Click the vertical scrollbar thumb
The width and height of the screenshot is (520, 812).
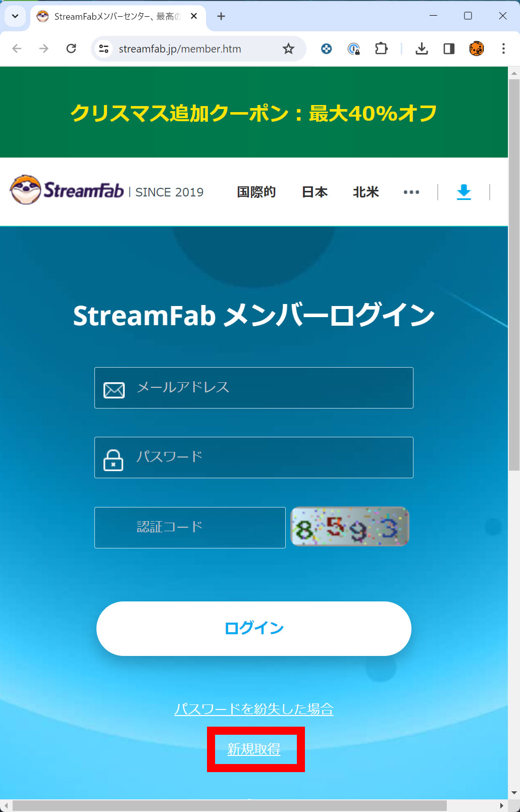point(514,275)
